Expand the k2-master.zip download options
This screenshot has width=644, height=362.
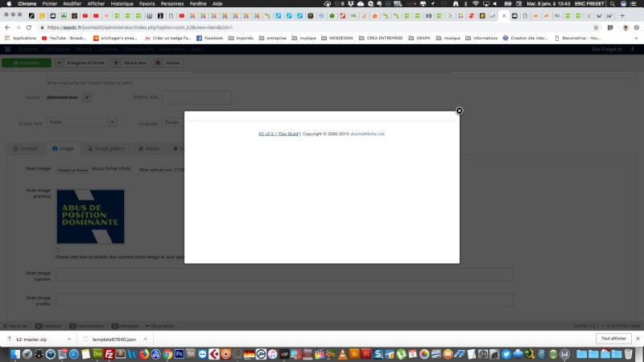(x=69, y=339)
